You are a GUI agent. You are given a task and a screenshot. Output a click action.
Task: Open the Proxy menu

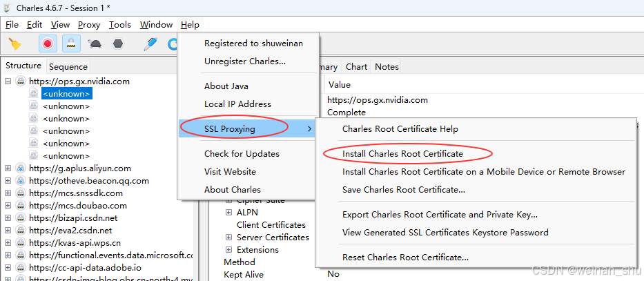tap(89, 25)
